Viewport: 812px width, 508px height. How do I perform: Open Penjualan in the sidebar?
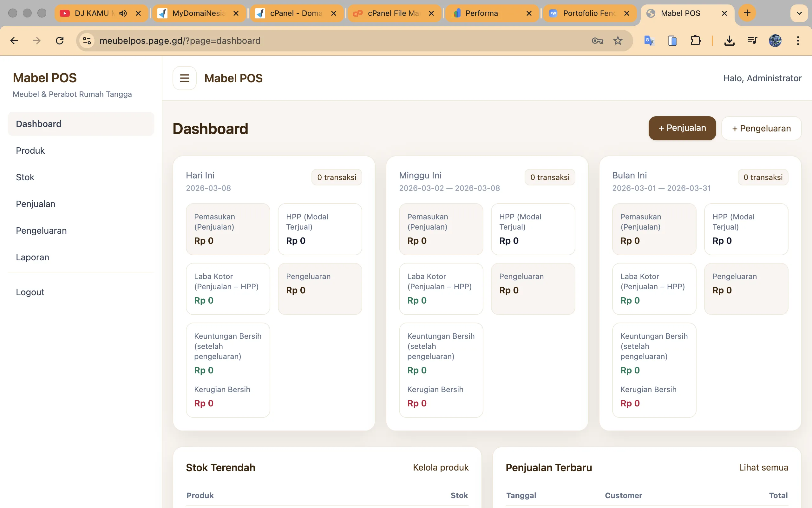81,204
